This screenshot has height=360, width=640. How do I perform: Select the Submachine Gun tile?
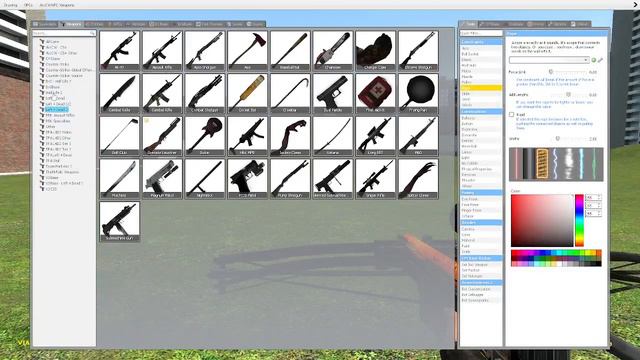point(119,221)
